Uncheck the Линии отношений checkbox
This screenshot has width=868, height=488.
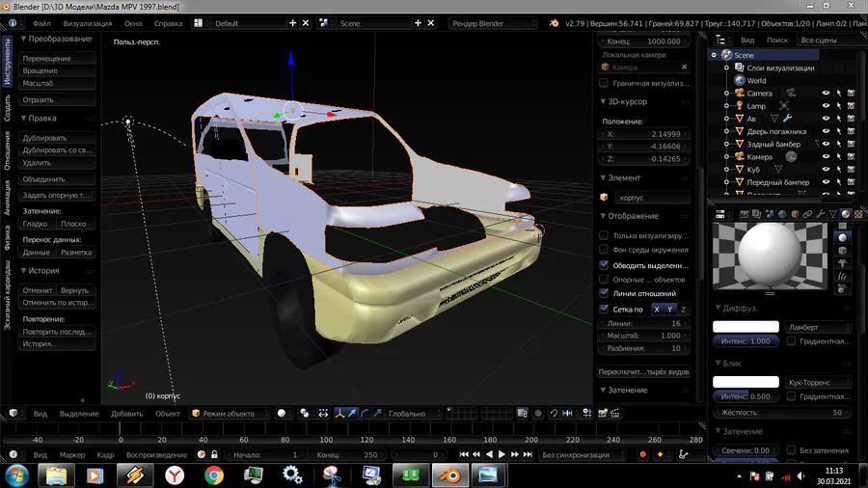tap(604, 293)
